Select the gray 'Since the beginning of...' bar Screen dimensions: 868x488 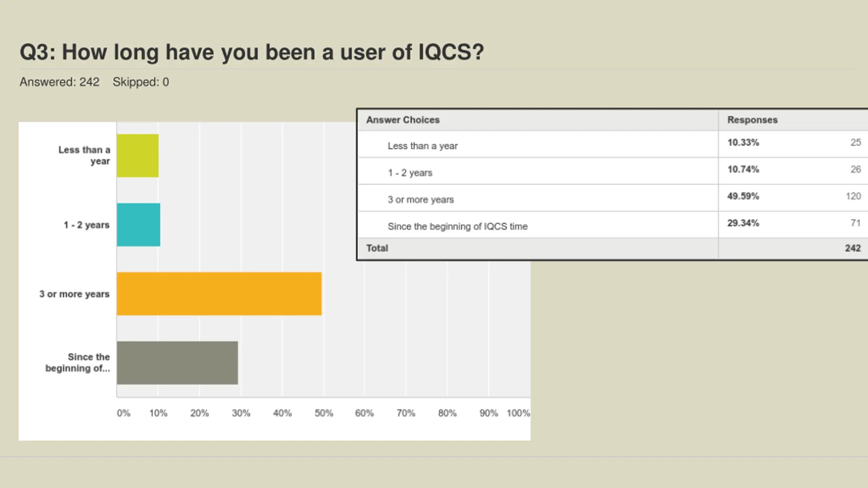(177, 363)
